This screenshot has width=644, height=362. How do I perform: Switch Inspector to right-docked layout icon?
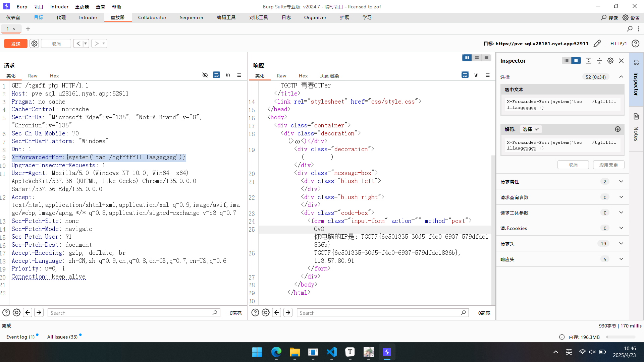pos(576,61)
